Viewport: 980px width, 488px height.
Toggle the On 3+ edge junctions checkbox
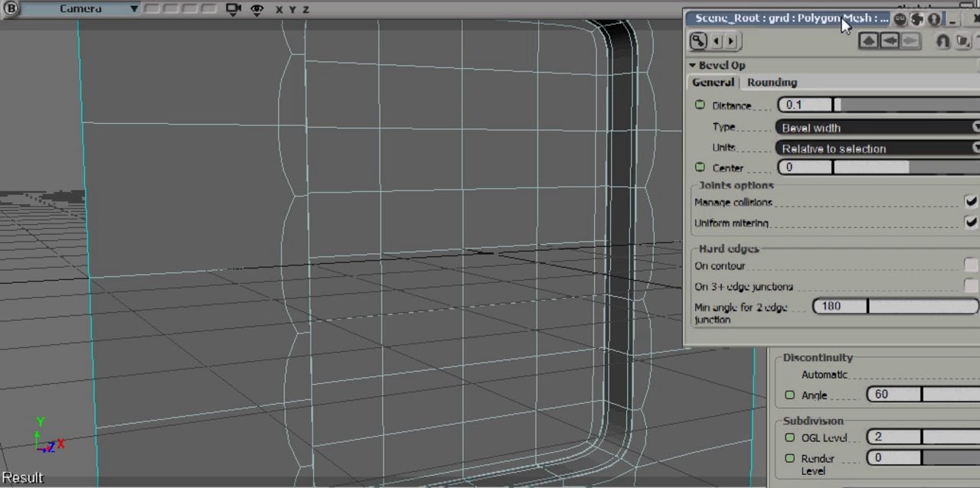(971, 286)
